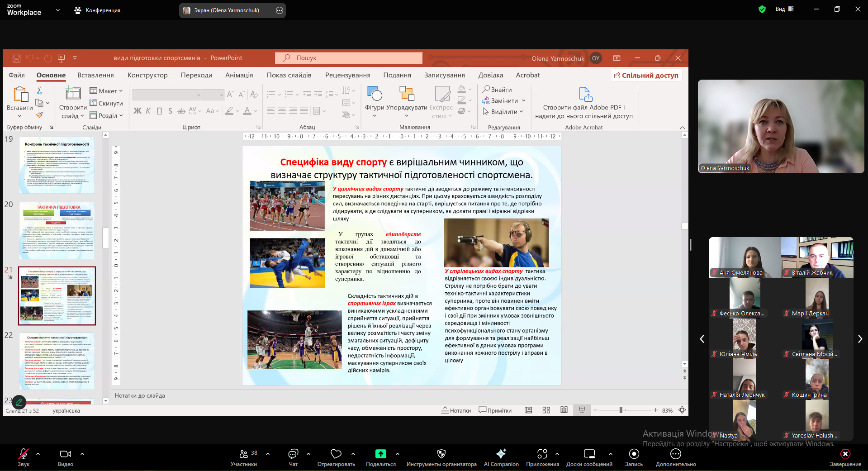Unmute microphone with Звук button

(23, 454)
